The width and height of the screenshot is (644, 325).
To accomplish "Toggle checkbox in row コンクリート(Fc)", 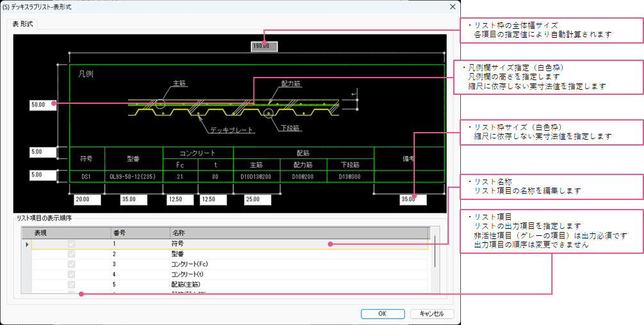I will (x=72, y=264).
